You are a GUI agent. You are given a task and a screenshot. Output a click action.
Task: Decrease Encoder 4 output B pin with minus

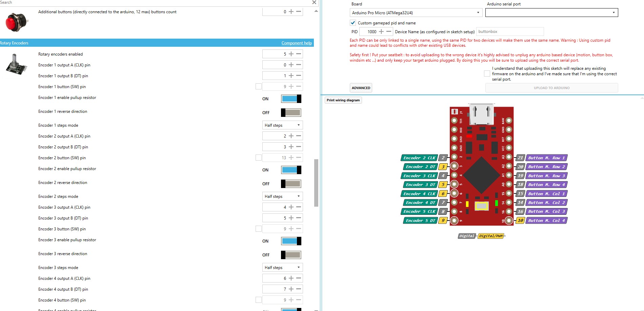click(x=299, y=289)
